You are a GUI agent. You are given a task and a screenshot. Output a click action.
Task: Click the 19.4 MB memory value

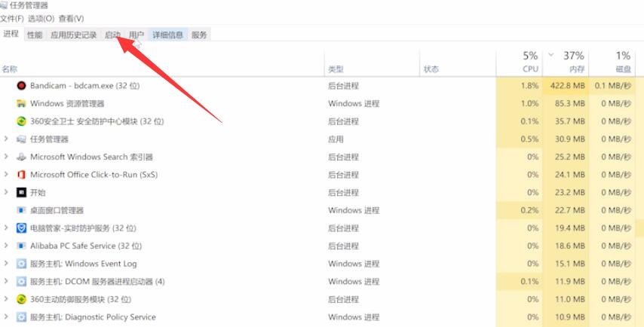click(x=569, y=228)
